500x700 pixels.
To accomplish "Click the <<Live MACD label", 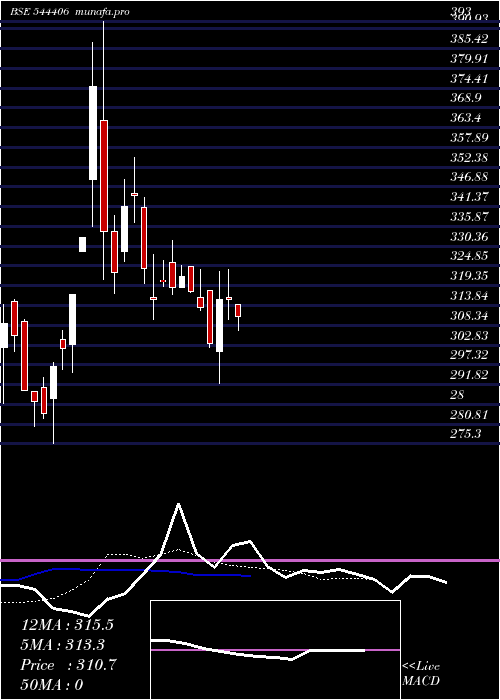I will click(421, 674).
